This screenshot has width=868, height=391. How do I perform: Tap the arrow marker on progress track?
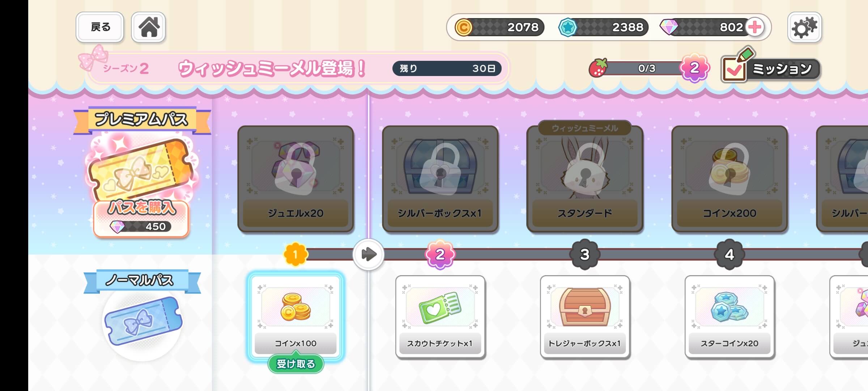[x=368, y=254]
